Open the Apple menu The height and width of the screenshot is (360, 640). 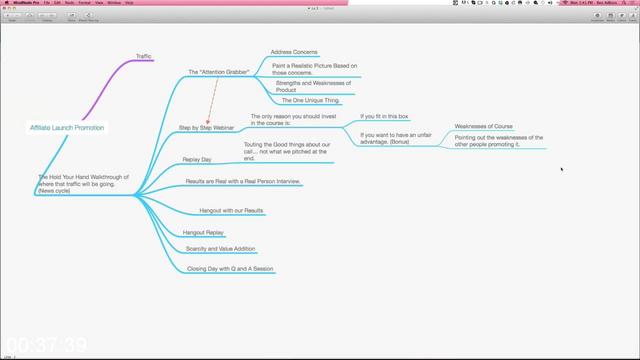[x=6, y=2]
